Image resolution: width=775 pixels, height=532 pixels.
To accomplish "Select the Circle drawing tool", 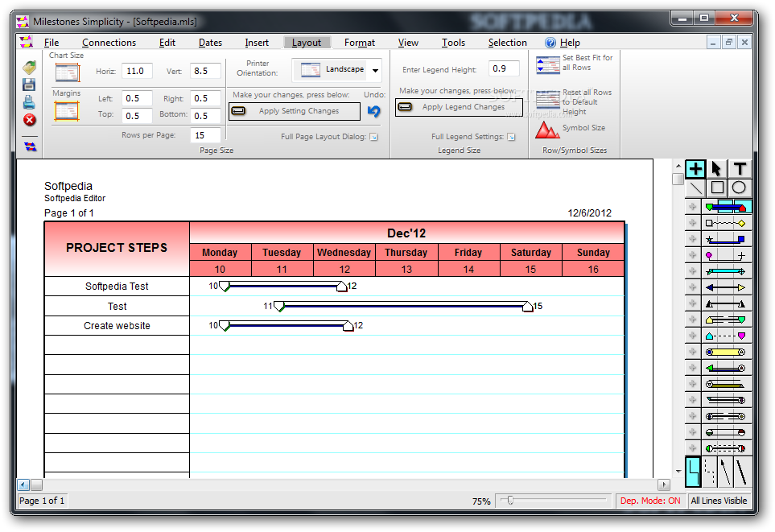I will pyautogui.click(x=739, y=188).
